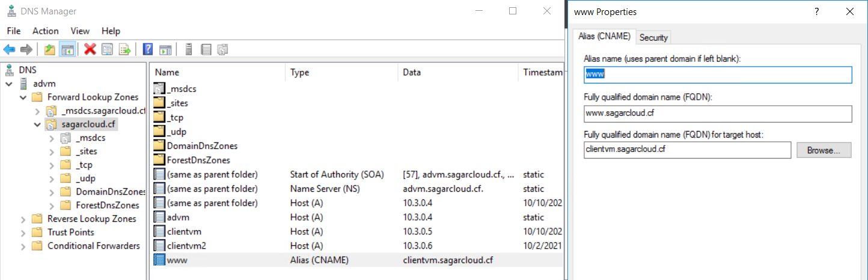
Task: Expand the Conditional Forwarders node
Action: [23, 246]
